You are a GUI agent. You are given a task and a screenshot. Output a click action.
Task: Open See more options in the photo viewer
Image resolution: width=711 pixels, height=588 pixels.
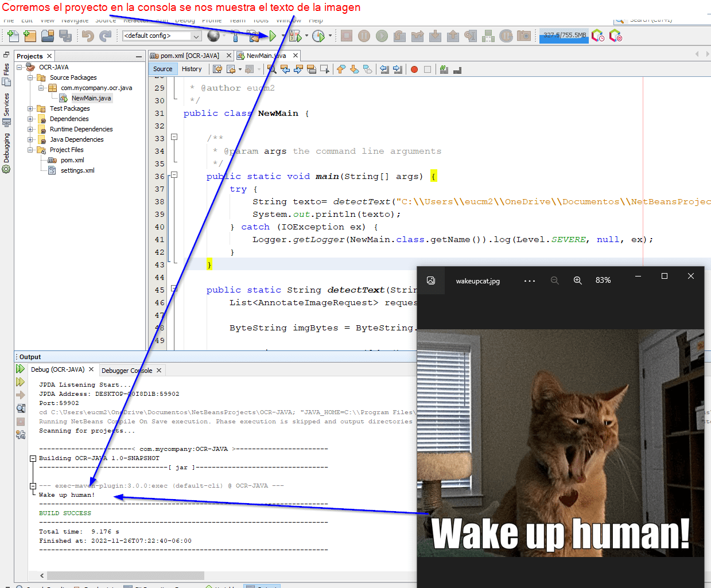click(529, 280)
